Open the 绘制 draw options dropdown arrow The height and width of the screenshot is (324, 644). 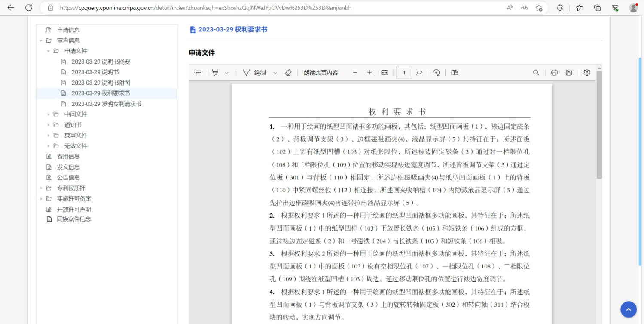[x=275, y=73]
